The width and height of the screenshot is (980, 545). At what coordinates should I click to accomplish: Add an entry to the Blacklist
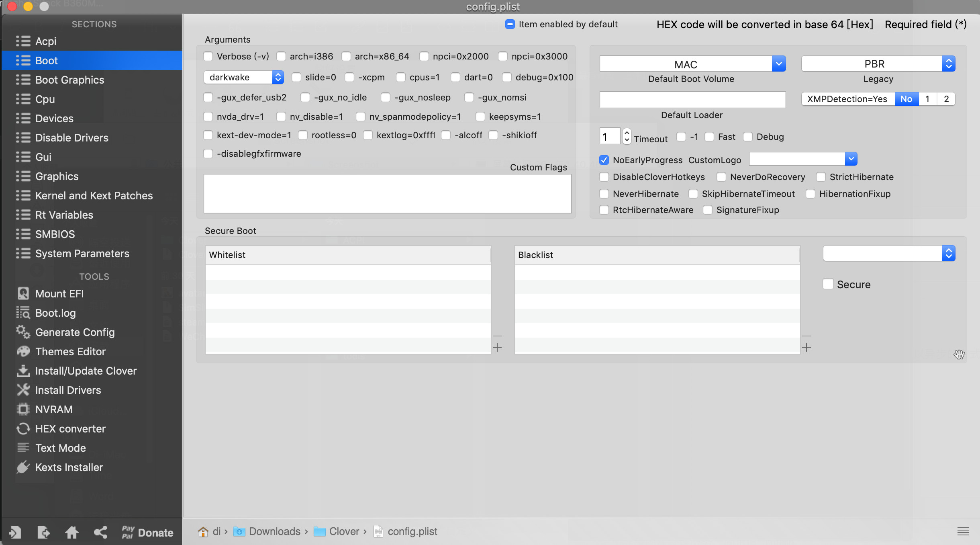806,347
